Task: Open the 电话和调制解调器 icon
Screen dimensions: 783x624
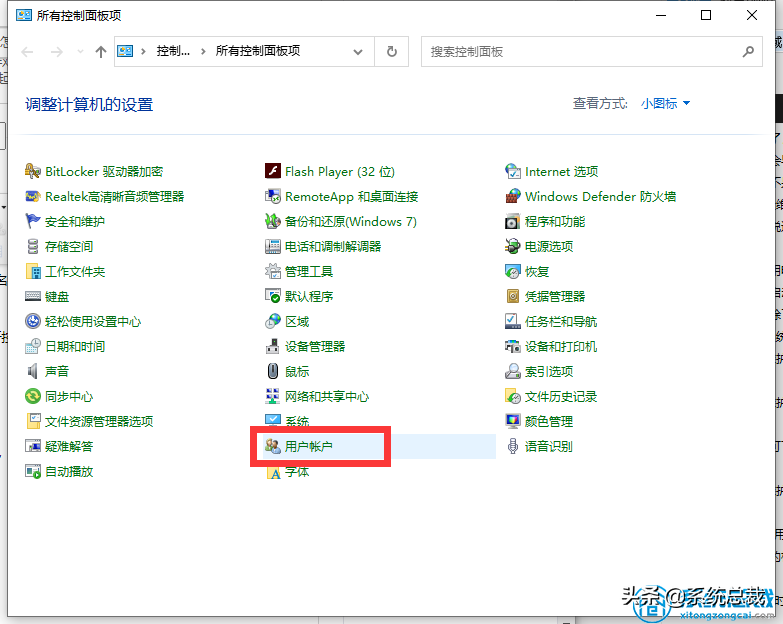Action: (273, 246)
